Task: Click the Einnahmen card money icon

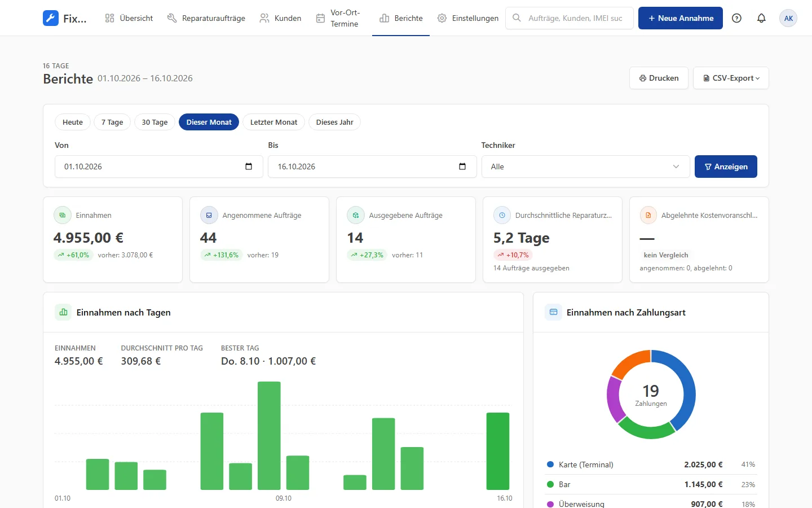Action: (x=63, y=215)
